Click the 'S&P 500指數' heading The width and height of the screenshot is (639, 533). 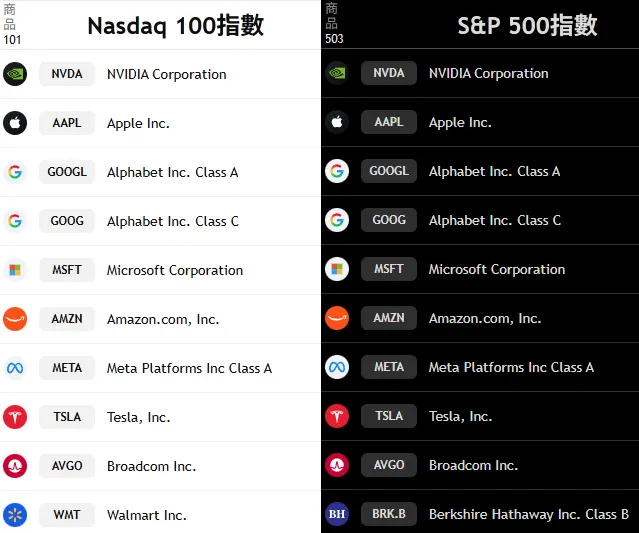[x=527, y=25]
